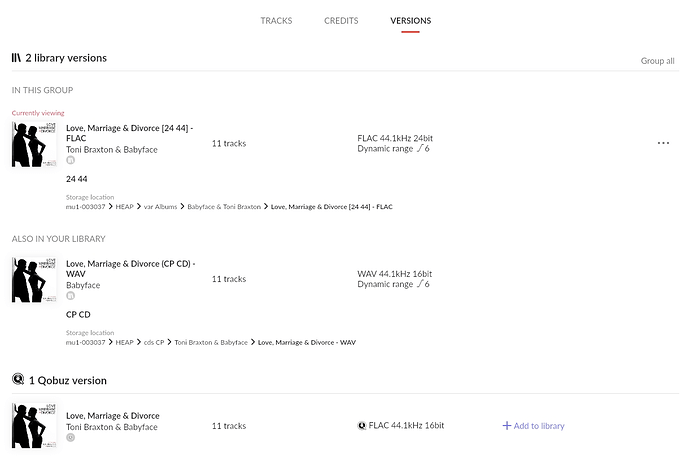
Task: Click var Albums in the FLAC storage path
Action: pos(160,207)
